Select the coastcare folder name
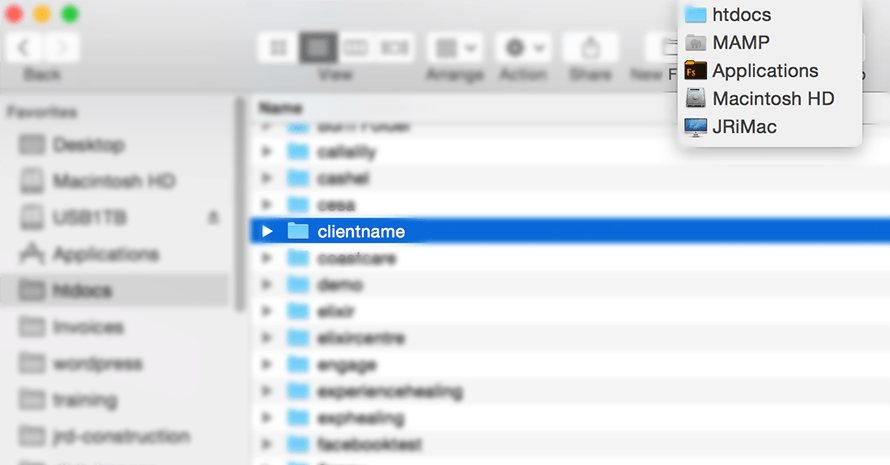 (x=356, y=258)
